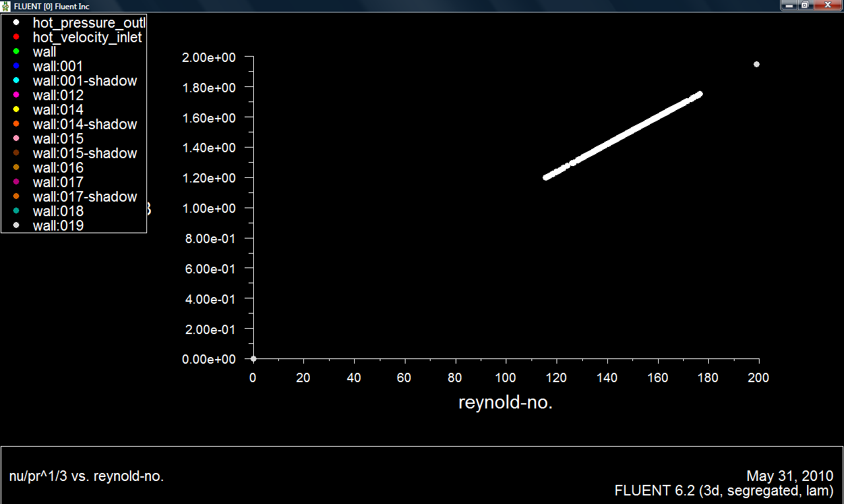844x504 pixels.
Task: Click the blue wall:001 legend dot
Action: pyautogui.click(x=16, y=66)
